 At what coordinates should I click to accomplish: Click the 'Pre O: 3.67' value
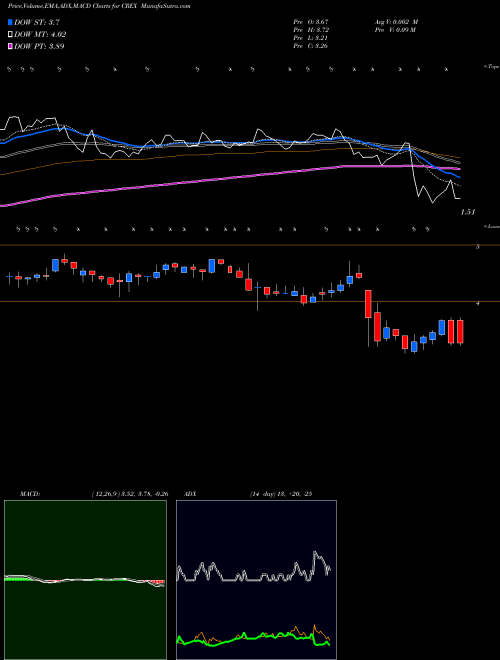pos(311,22)
